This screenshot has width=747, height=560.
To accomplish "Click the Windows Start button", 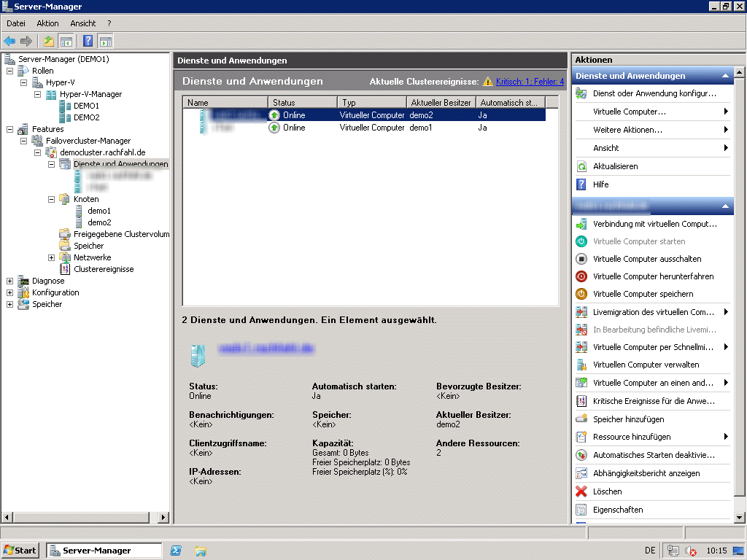I will coord(20,551).
